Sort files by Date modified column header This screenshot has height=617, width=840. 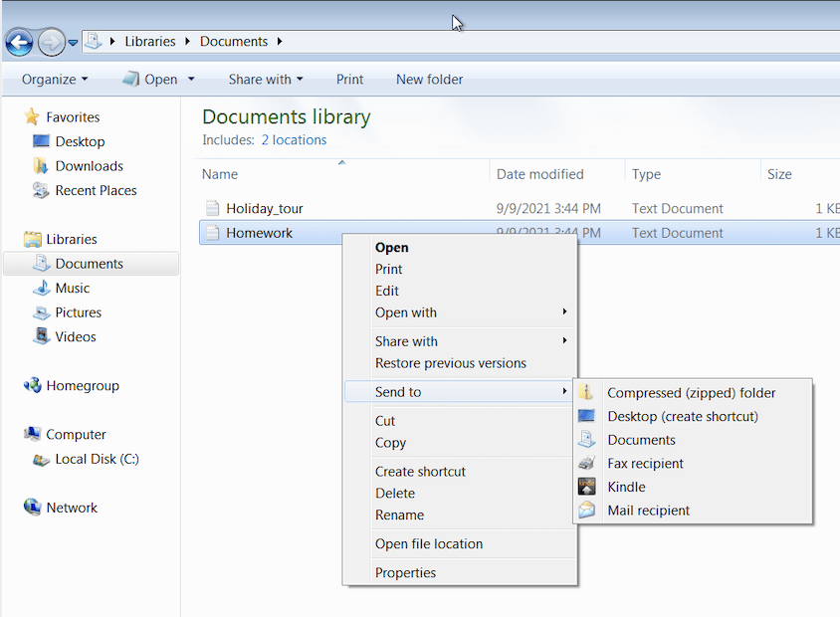tap(540, 174)
